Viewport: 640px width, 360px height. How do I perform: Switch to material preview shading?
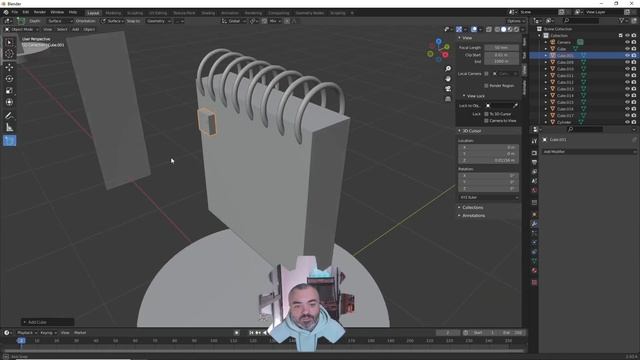[x=510, y=29]
